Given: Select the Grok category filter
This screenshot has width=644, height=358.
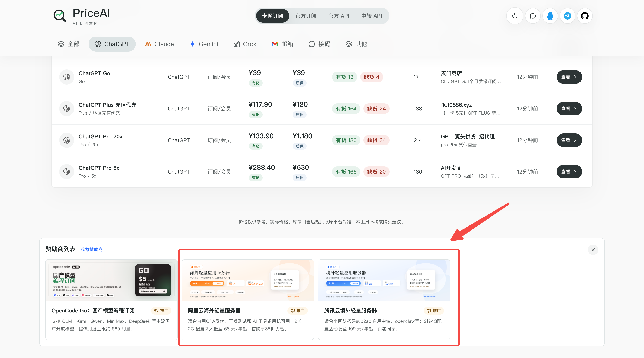Looking at the screenshot, I should (x=245, y=44).
